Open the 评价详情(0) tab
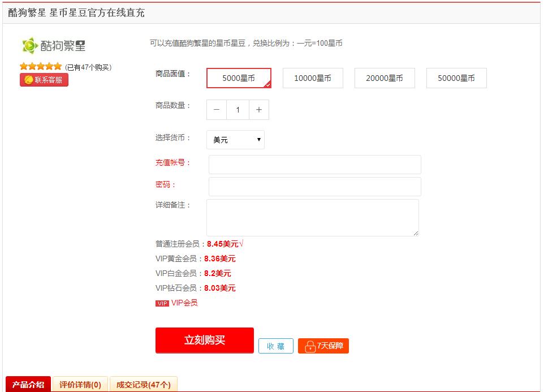The width and height of the screenshot is (544, 392). pyautogui.click(x=80, y=385)
